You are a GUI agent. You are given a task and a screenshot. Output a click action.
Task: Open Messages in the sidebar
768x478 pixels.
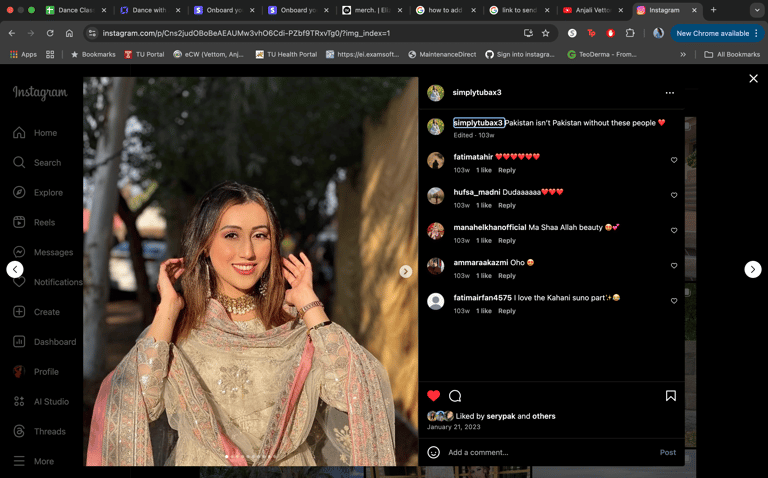pos(43,252)
